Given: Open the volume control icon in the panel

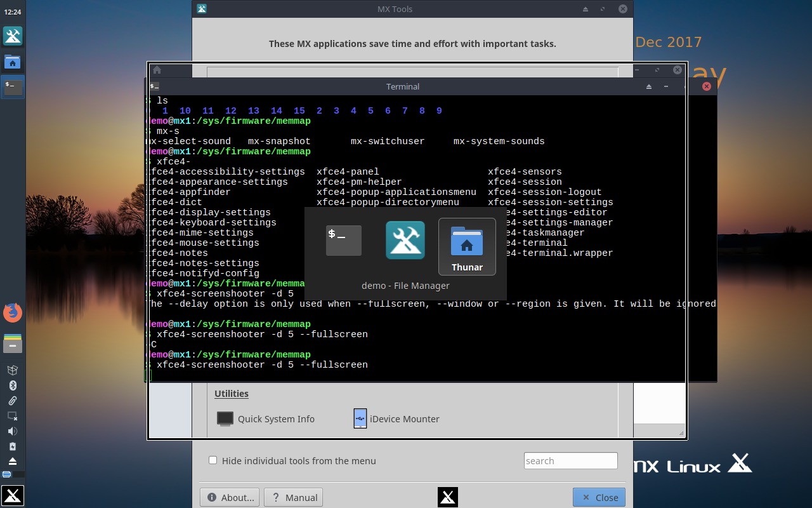Looking at the screenshot, I should [x=13, y=431].
